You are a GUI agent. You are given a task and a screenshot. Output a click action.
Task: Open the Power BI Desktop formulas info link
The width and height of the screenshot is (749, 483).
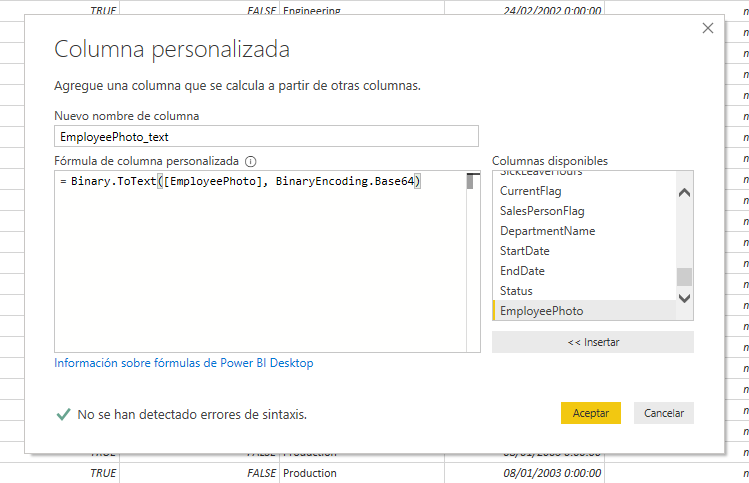pyautogui.click(x=184, y=363)
